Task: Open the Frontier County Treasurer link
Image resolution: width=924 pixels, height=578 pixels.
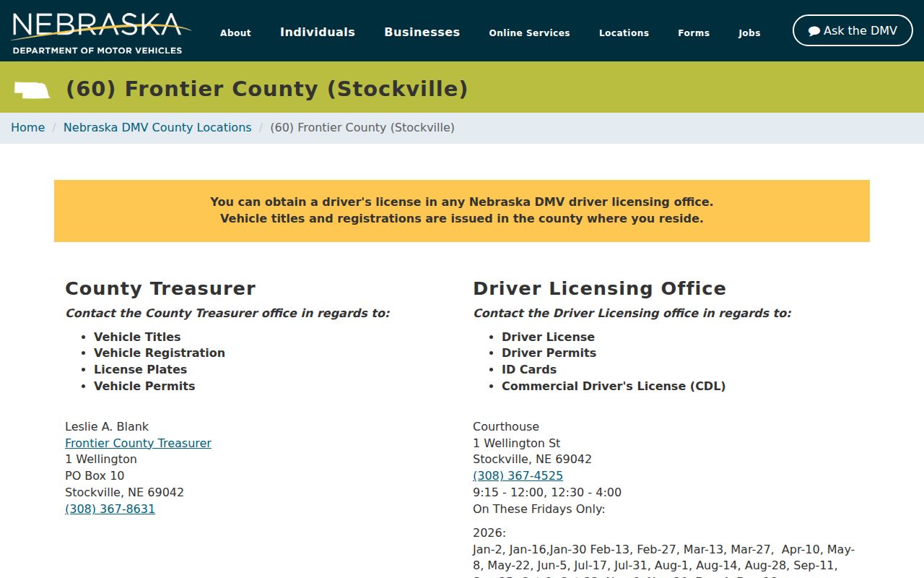Action: click(x=138, y=443)
